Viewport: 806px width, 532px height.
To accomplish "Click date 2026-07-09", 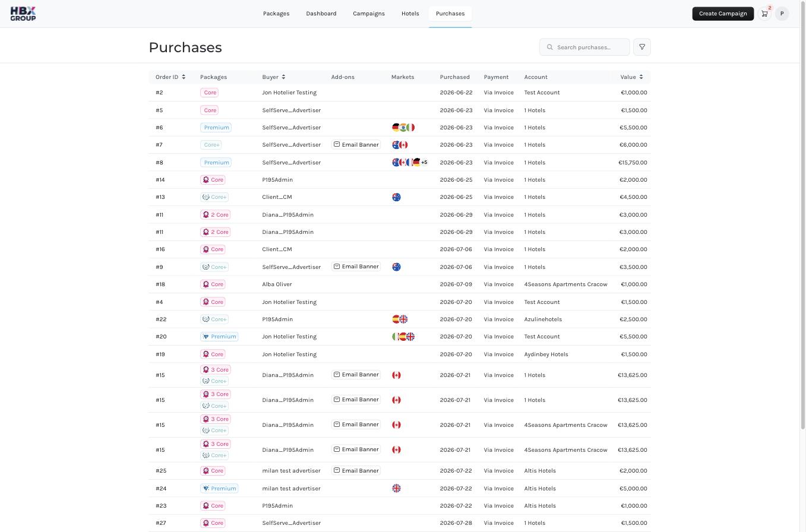I will tap(456, 284).
